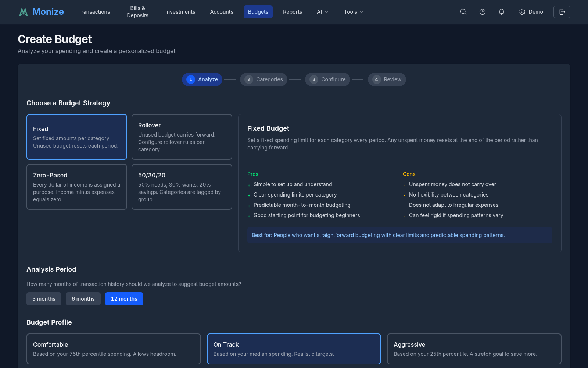This screenshot has height=368, width=588.
Task: Choose the Comfortable budget profile
Action: point(114,349)
